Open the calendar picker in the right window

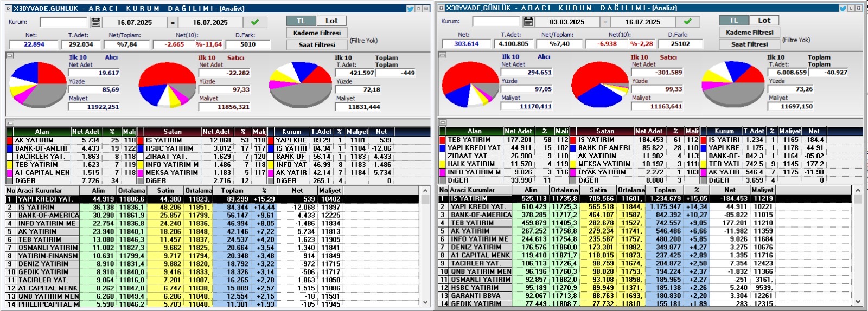[x=528, y=22]
